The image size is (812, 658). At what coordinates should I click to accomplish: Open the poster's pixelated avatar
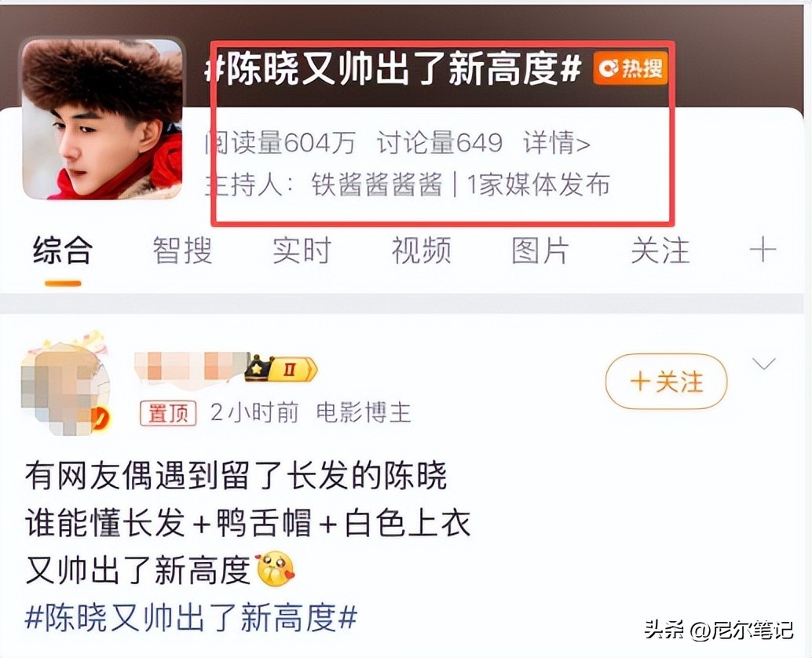coord(66,384)
